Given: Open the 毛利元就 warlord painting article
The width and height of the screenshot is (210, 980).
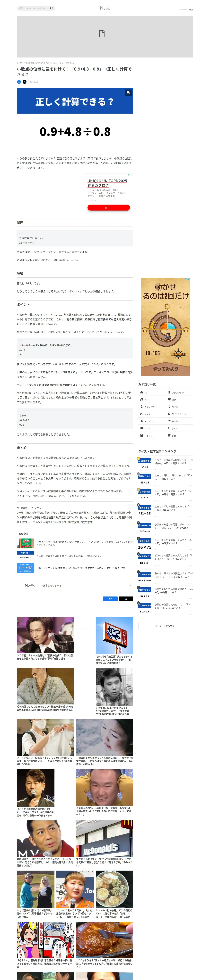Looking at the screenshot, I should click(x=45, y=690).
